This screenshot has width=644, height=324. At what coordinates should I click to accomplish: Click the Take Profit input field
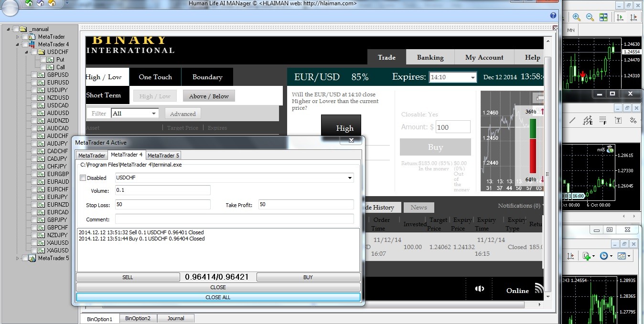point(306,205)
